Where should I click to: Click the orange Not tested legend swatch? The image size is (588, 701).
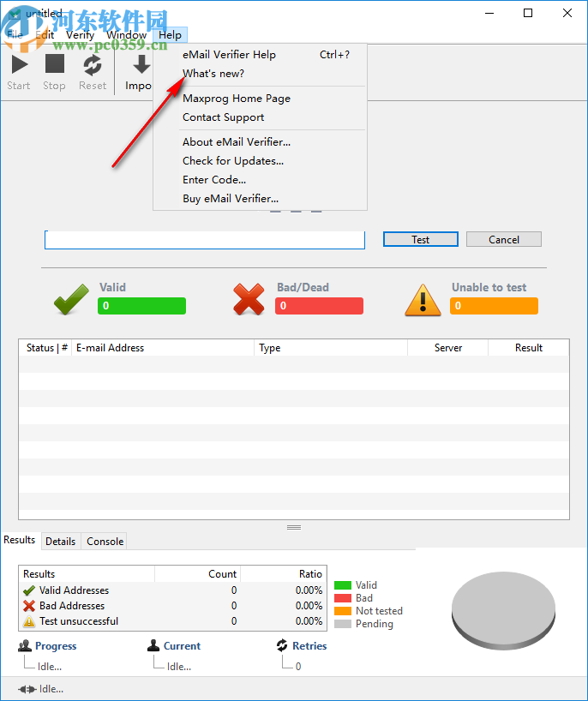click(x=343, y=611)
